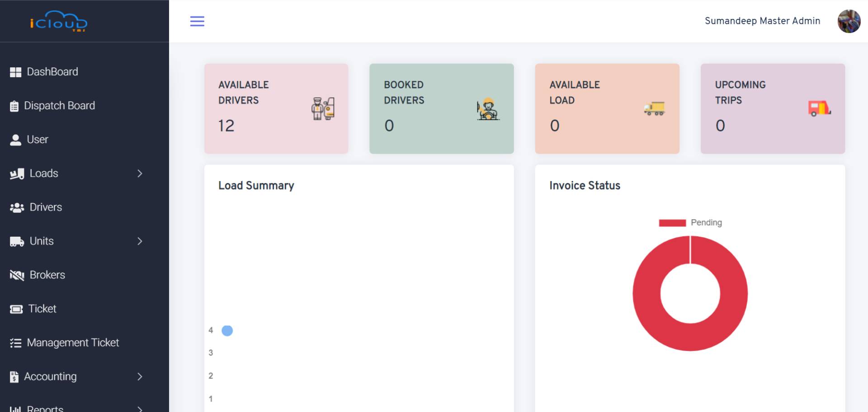Click the Brokers handshake icon
This screenshot has width=868, height=412.
click(17, 275)
